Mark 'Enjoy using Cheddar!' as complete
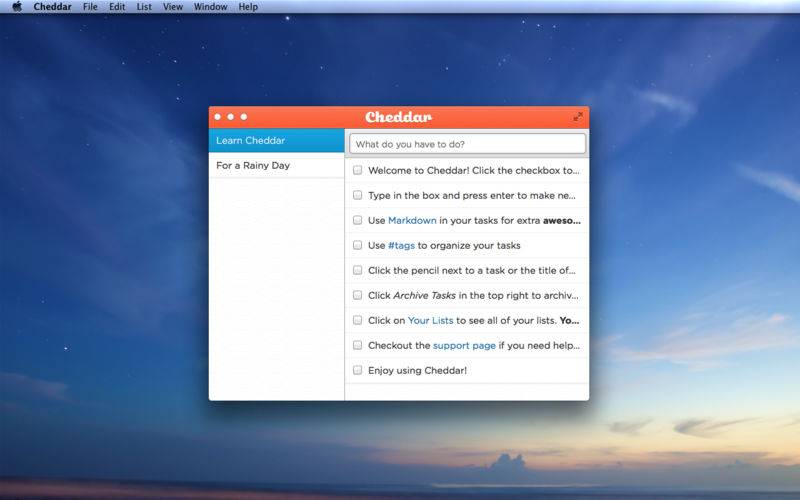Screen dimensions: 800x500 (358, 370)
